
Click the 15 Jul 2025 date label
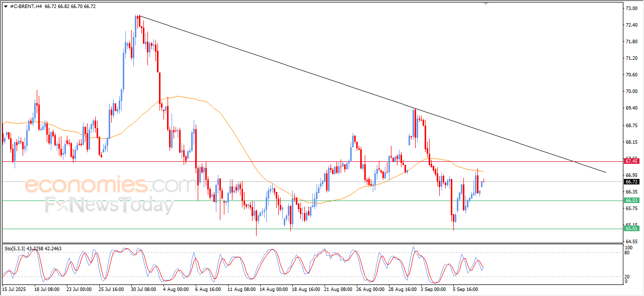[x=14, y=289]
